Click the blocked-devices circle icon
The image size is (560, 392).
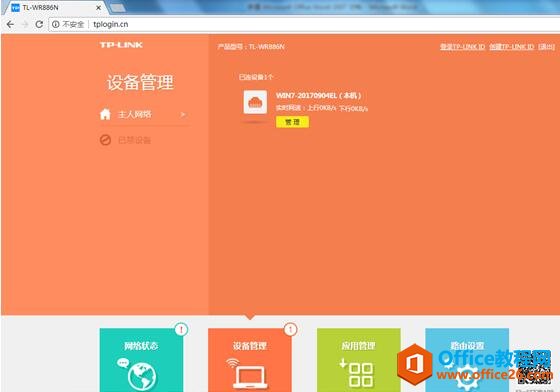coord(105,140)
